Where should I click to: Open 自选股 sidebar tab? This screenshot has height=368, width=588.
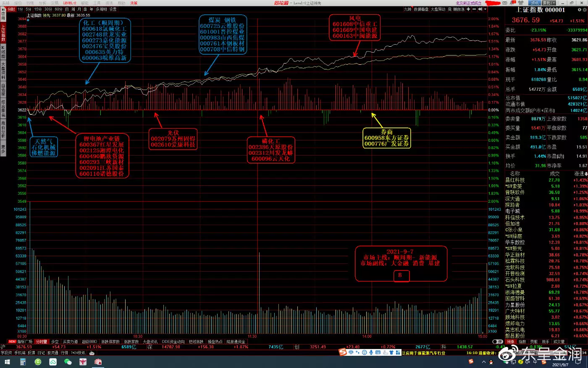pos(3,89)
